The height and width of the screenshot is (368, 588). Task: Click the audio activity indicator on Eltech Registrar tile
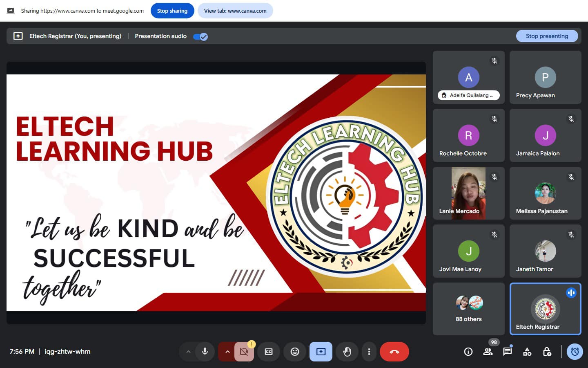click(x=571, y=293)
